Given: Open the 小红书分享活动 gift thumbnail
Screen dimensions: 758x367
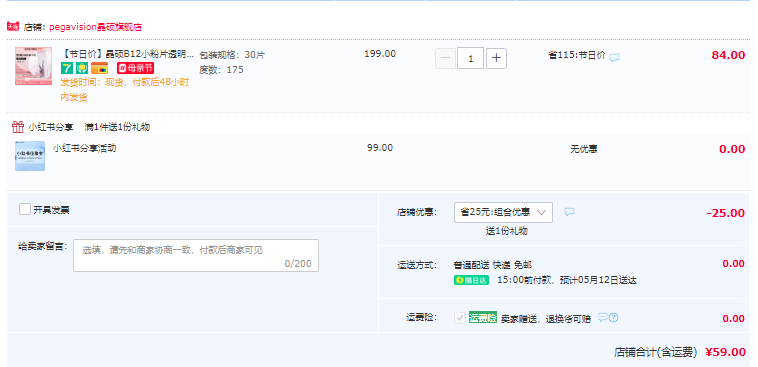Looking at the screenshot, I should pos(30,156).
